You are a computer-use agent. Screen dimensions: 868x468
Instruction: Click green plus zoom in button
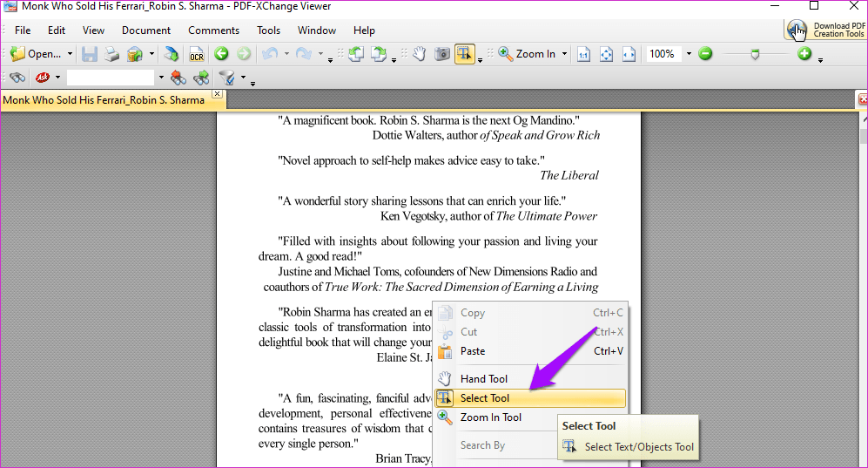click(x=804, y=54)
